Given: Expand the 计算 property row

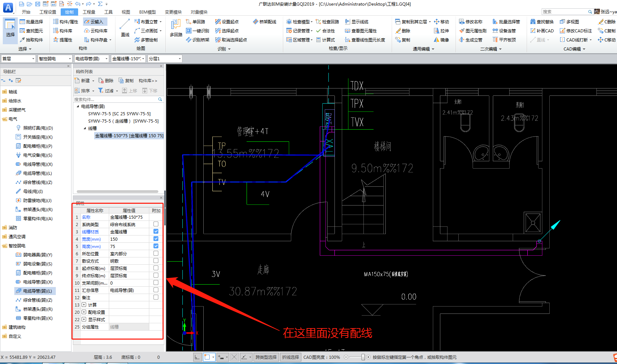Looking at the screenshot, I should click(x=84, y=305).
